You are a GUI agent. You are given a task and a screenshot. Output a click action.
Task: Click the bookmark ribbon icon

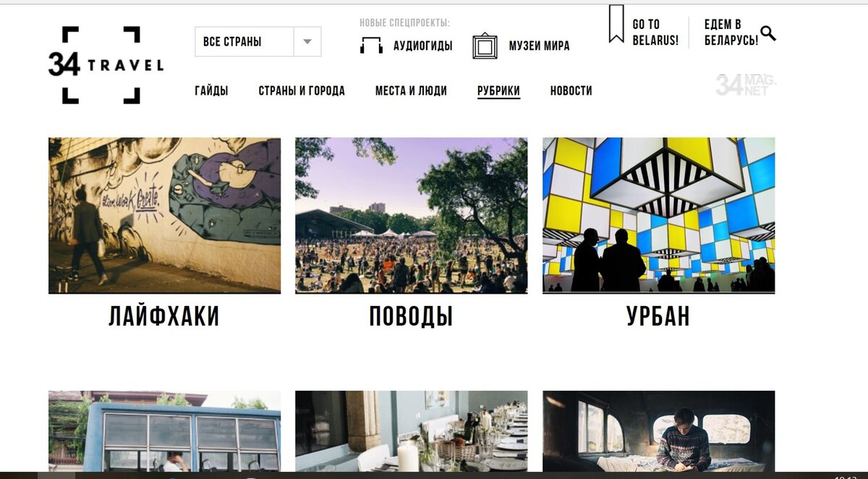(x=616, y=24)
